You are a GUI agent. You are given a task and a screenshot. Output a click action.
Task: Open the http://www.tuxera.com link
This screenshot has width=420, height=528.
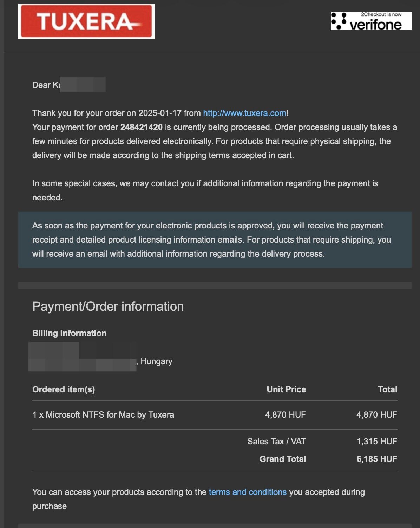point(244,113)
